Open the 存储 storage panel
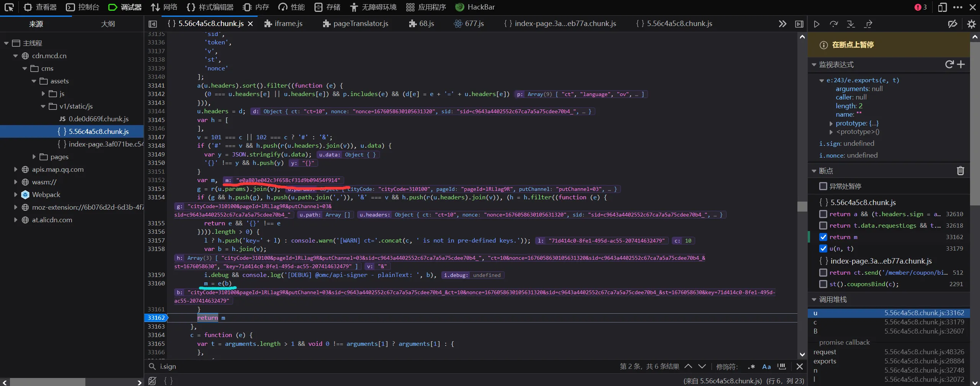This screenshot has width=980, height=386. pyautogui.click(x=327, y=7)
